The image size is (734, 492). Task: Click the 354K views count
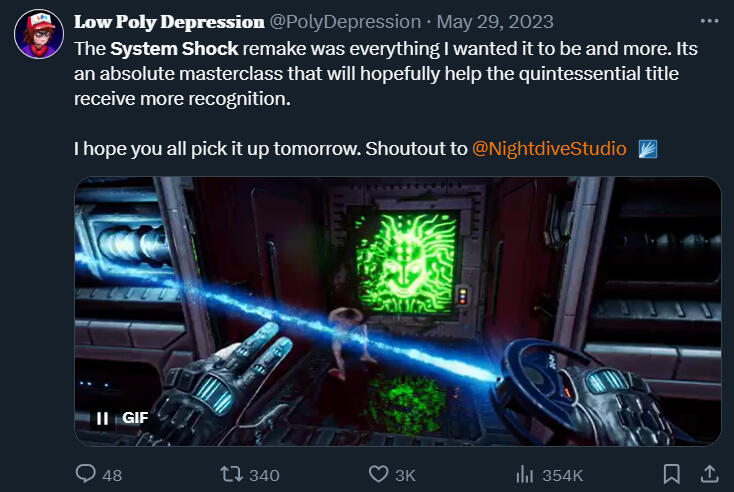coord(563,476)
